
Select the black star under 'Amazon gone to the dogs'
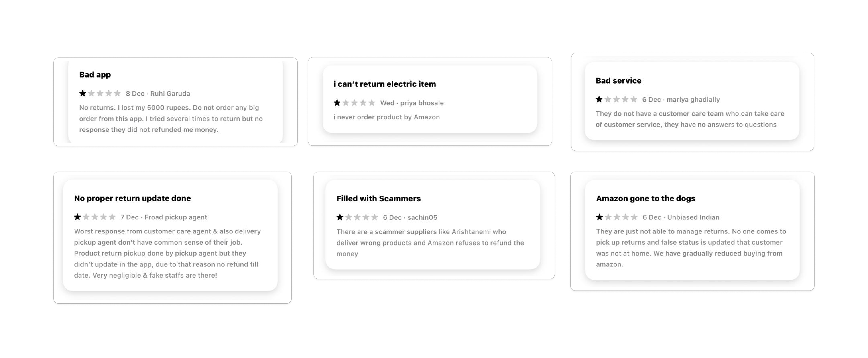(600, 217)
